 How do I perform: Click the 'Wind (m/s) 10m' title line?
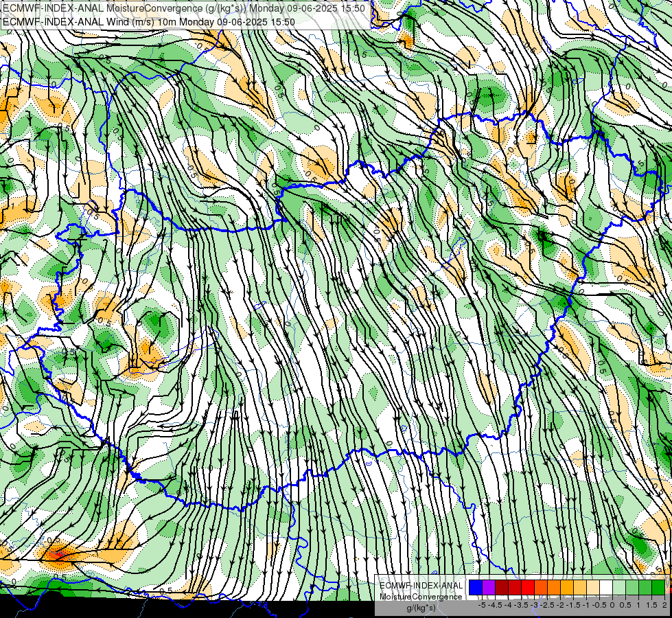pyautogui.click(x=149, y=21)
